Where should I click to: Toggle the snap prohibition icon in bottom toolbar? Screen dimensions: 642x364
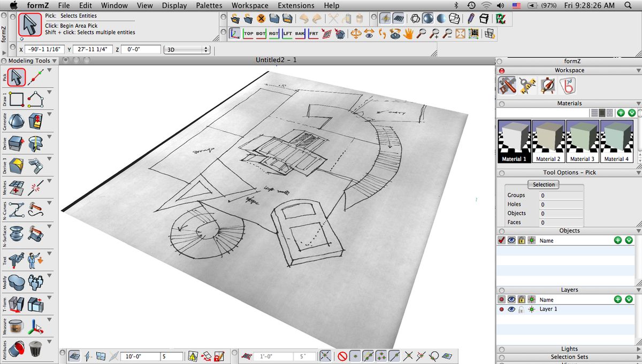(x=342, y=355)
